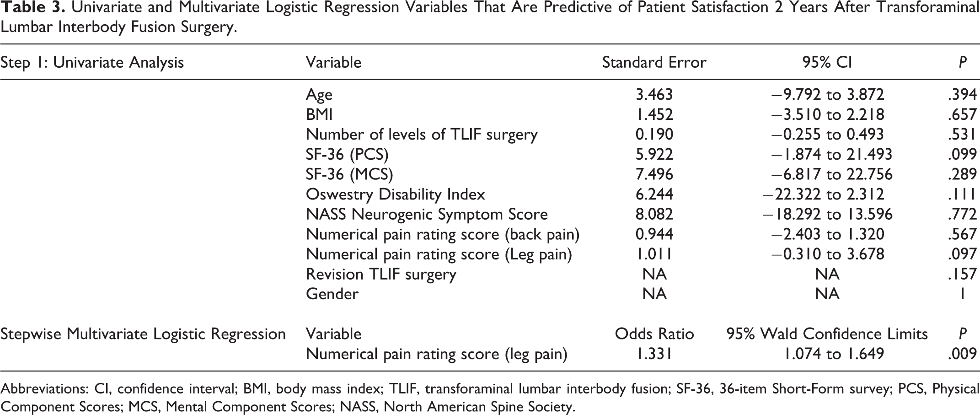The image size is (980, 415).
Task: Click the Table 3 caption title
Action: (490, 17)
